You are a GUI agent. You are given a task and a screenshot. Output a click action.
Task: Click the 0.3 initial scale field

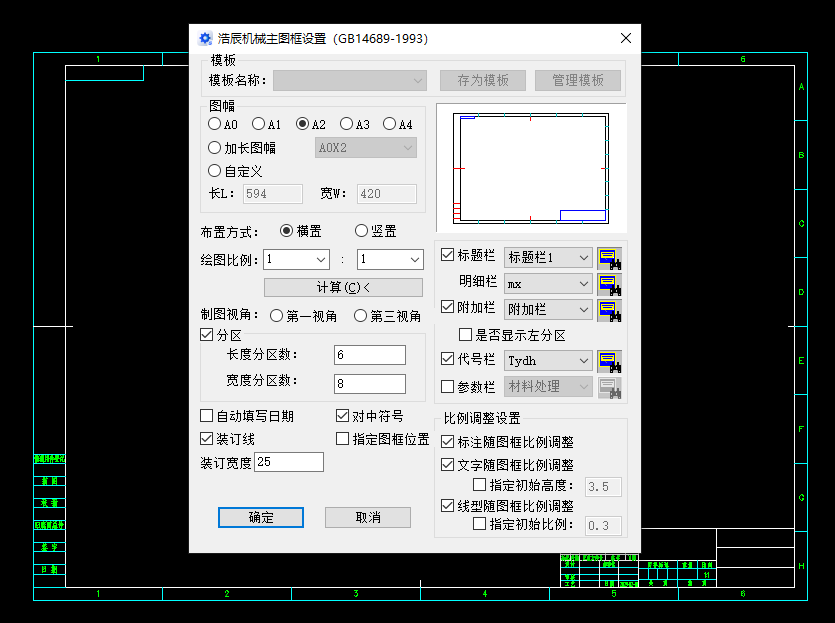pos(603,526)
